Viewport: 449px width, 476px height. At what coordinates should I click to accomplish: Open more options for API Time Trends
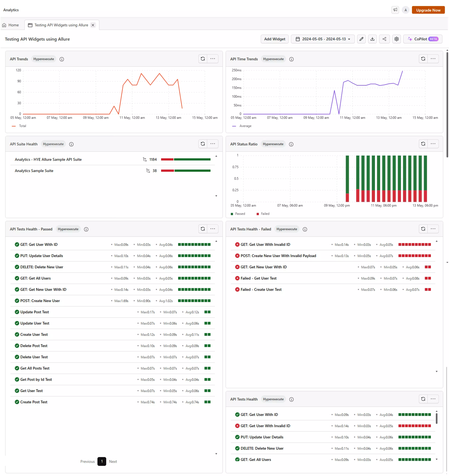[433, 59]
